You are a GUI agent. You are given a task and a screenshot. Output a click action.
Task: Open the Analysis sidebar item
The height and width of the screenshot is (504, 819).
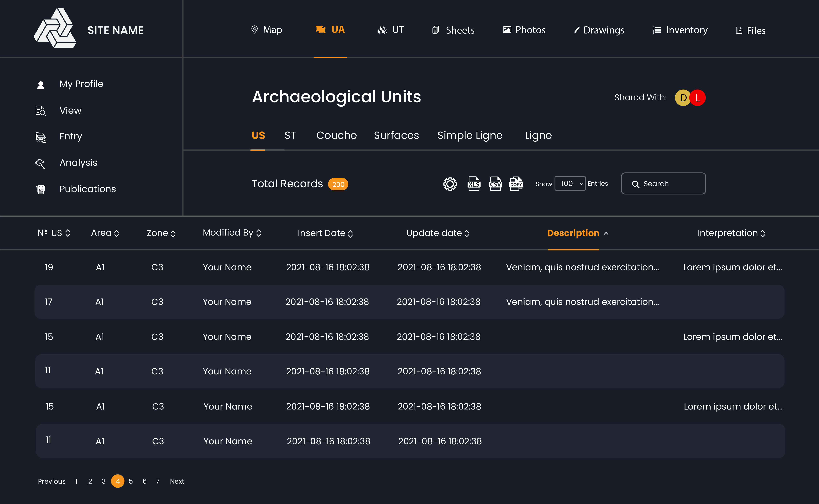click(78, 163)
